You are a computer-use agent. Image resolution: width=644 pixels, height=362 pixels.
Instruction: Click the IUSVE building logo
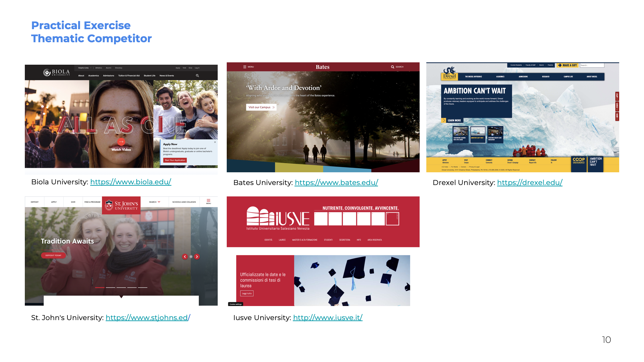278,218
